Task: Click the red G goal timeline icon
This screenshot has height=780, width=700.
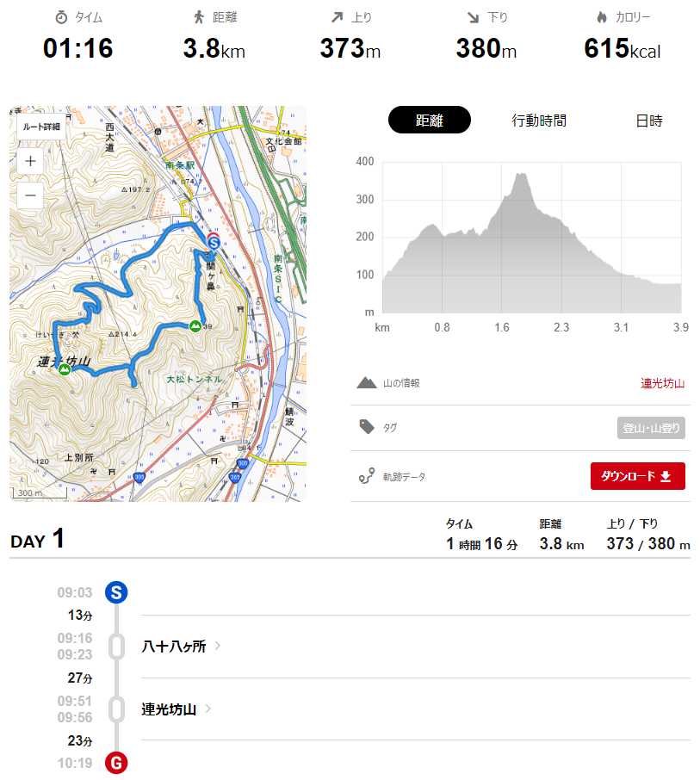Action: point(116,763)
